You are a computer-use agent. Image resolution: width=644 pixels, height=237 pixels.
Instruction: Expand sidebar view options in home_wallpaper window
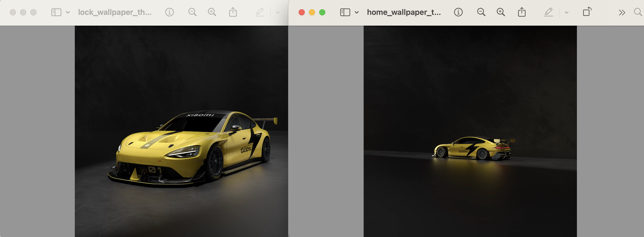point(357,12)
